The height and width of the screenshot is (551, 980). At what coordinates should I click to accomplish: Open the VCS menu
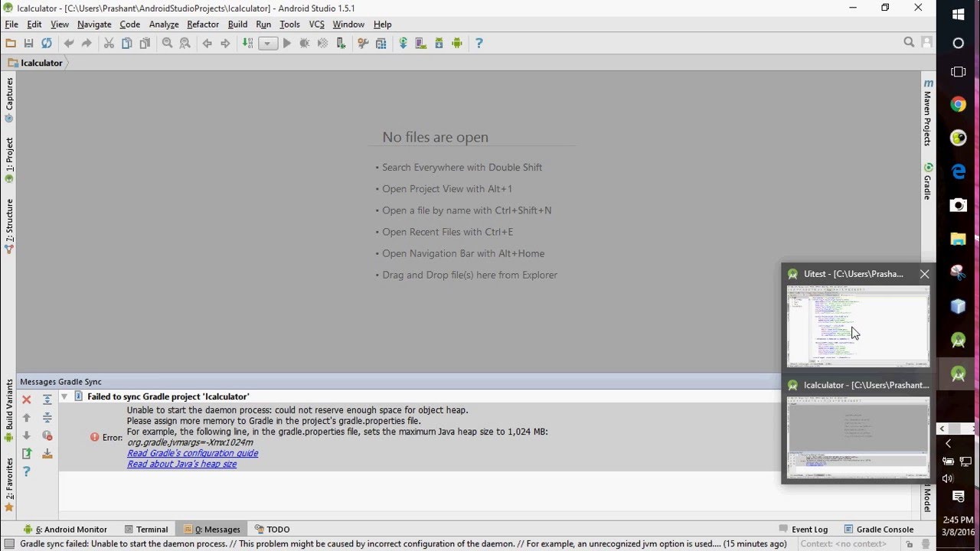point(317,24)
